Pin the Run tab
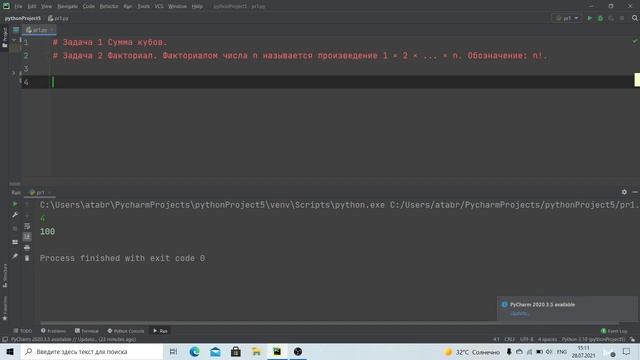This screenshot has height=360, width=640. click(x=15, y=256)
